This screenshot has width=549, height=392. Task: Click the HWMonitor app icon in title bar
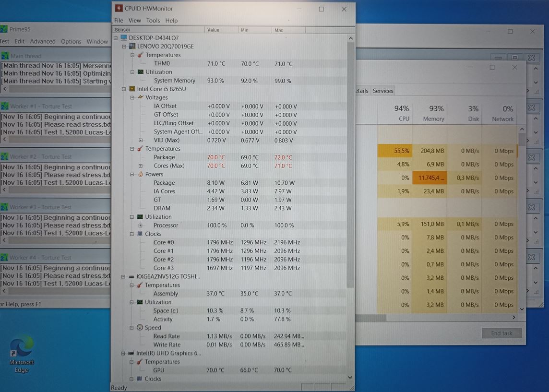pos(119,9)
